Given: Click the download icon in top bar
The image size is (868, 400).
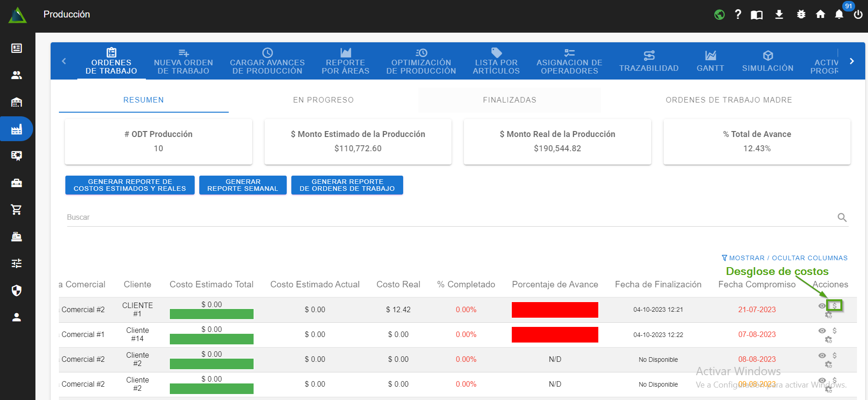Looking at the screenshot, I should pyautogui.click(x=779, y=15).
